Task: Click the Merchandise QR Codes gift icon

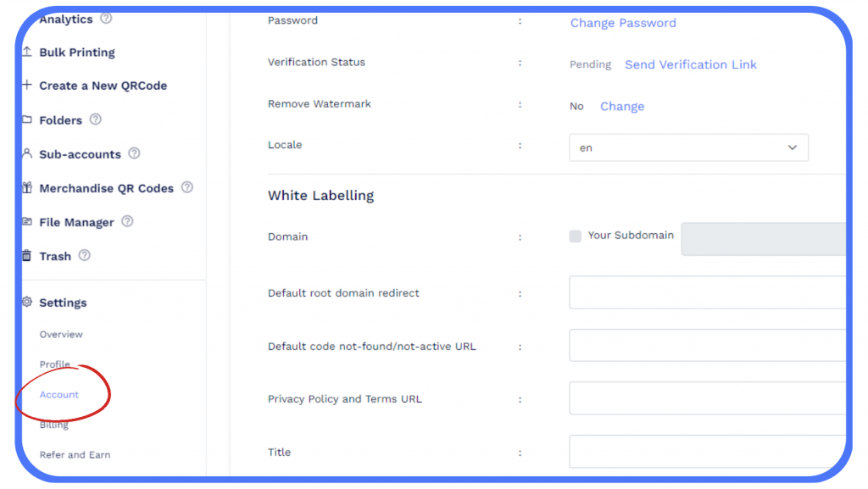Action: 26,187
